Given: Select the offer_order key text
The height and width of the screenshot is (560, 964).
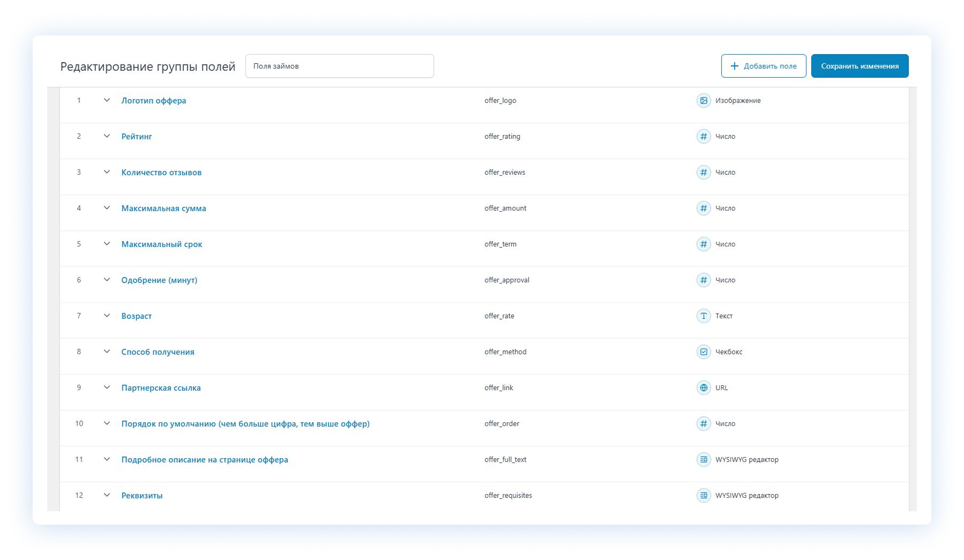Looking at the screenshot, I should [x=502, y=424].
